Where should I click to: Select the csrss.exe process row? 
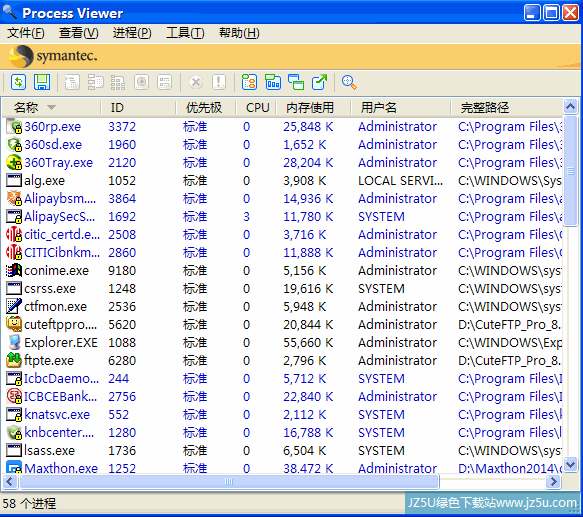[283, 289]
